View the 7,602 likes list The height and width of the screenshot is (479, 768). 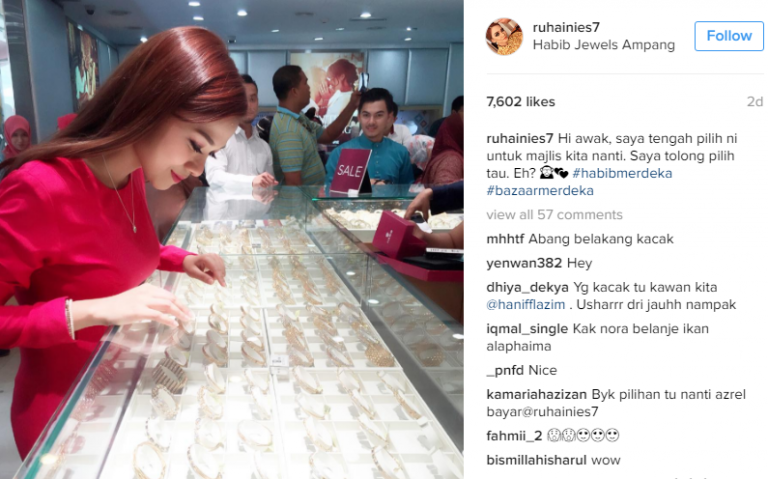521,102
